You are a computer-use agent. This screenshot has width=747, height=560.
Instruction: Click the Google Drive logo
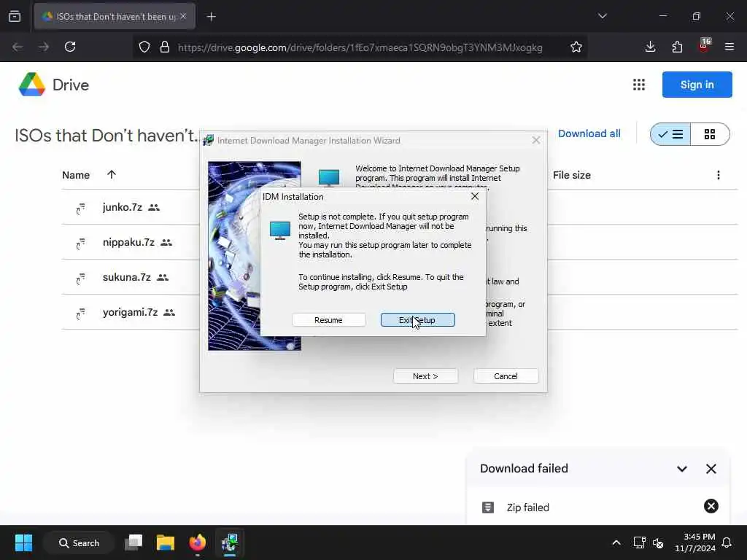[x=32, y=85]
